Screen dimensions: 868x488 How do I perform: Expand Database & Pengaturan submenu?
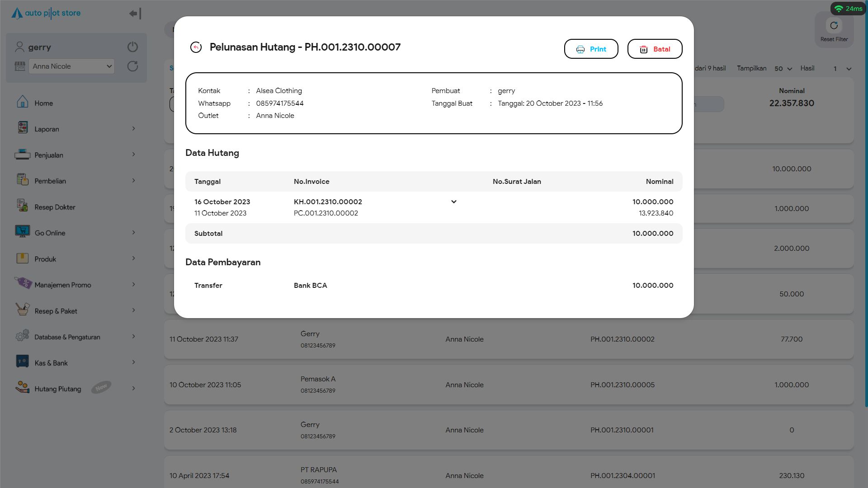click(x=133, y=336)
